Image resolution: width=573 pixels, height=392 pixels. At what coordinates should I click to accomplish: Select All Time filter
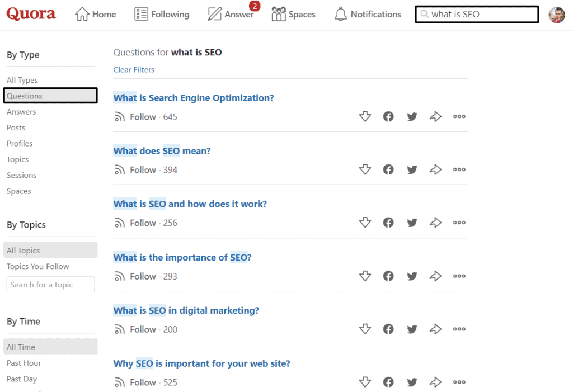[50, 347]
